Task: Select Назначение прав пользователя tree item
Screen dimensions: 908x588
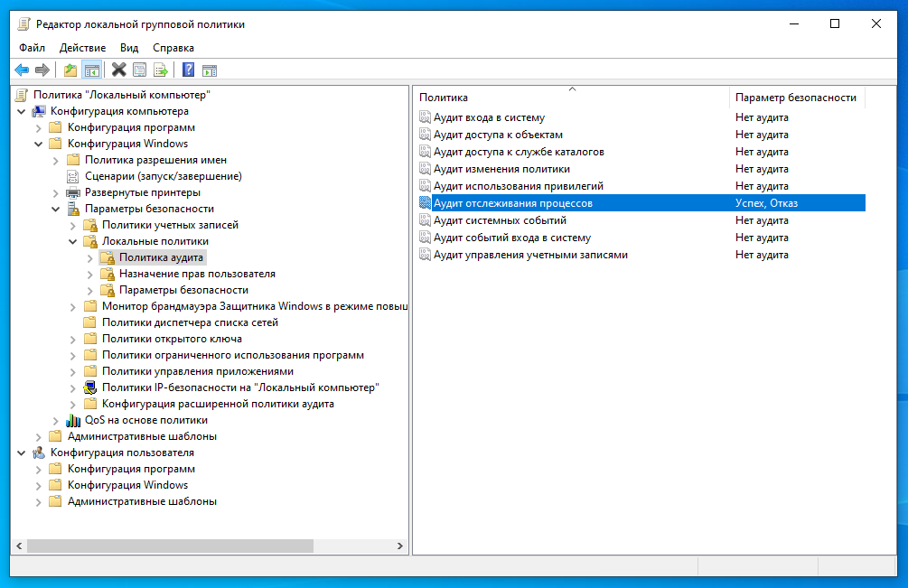Action: click(x=197, y=274)
